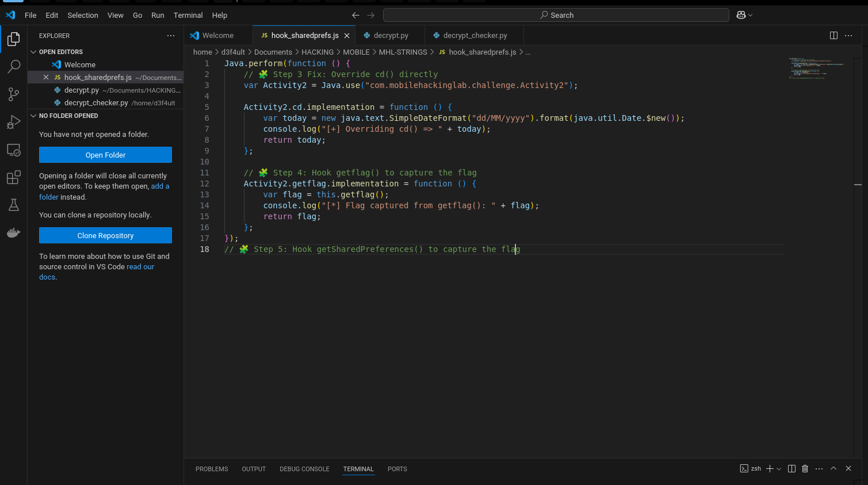
Task: Select Welcome in Open Editors list
Action: (106, 64)
